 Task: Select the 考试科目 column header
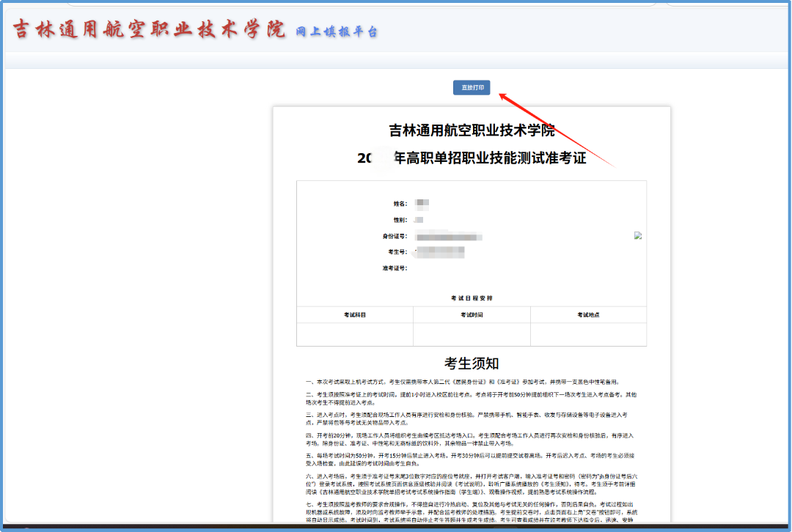pyautogui.click(x=355, y=314)
